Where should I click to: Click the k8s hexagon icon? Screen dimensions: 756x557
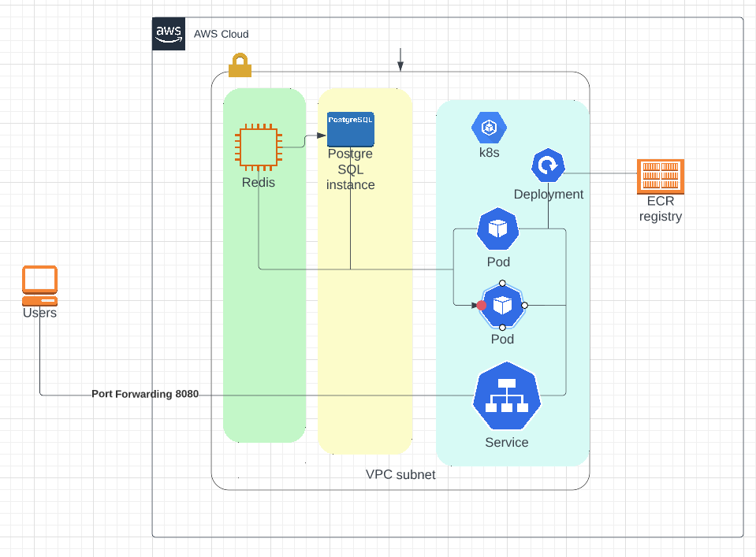click(489, 128)
